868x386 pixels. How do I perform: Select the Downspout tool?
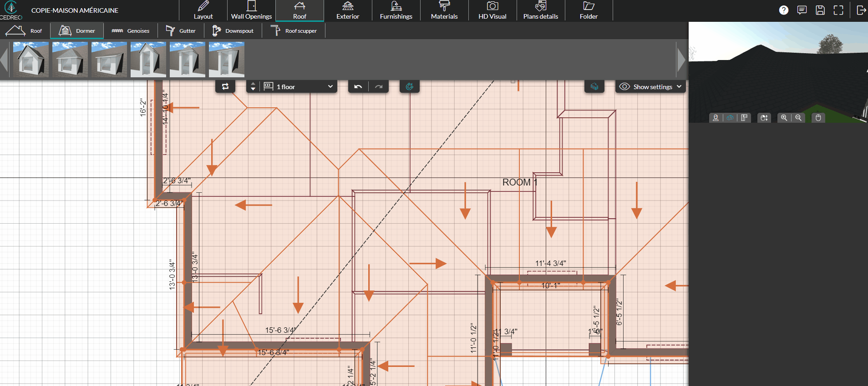[233, 31]
